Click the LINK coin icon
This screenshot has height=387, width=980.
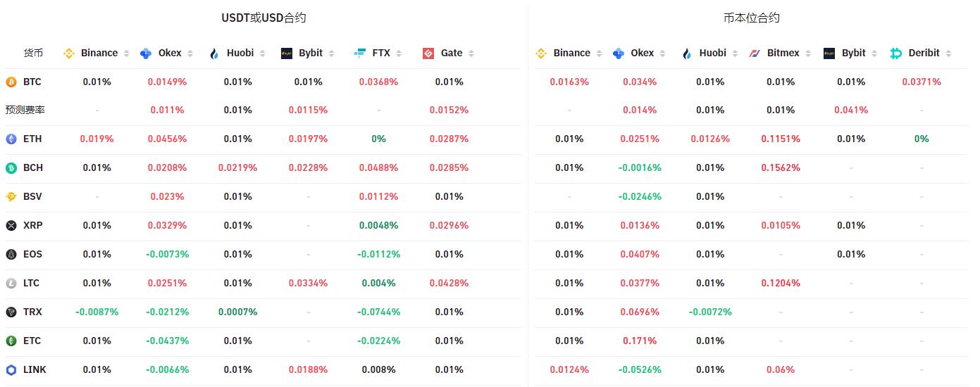pyautogui.click(x=11, y=370)
